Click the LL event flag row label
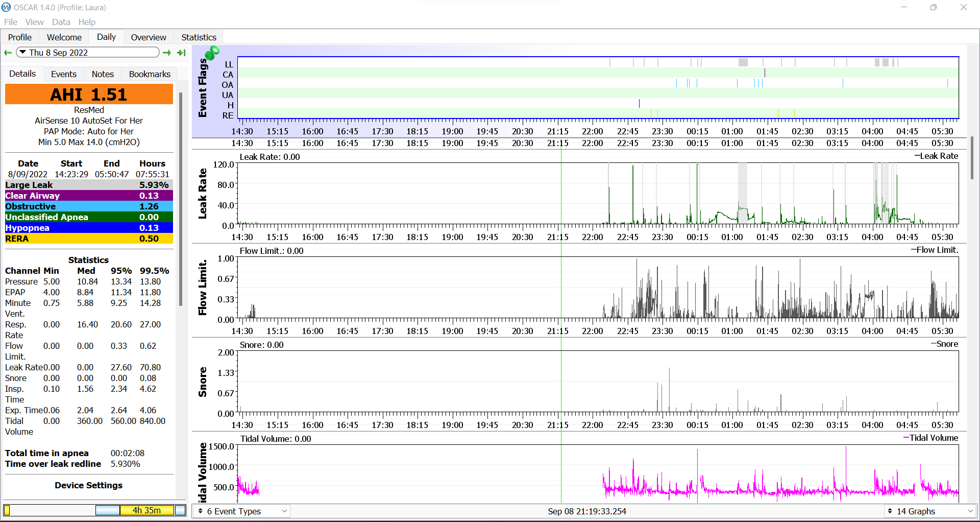980x522 pixels. (229, 64)
